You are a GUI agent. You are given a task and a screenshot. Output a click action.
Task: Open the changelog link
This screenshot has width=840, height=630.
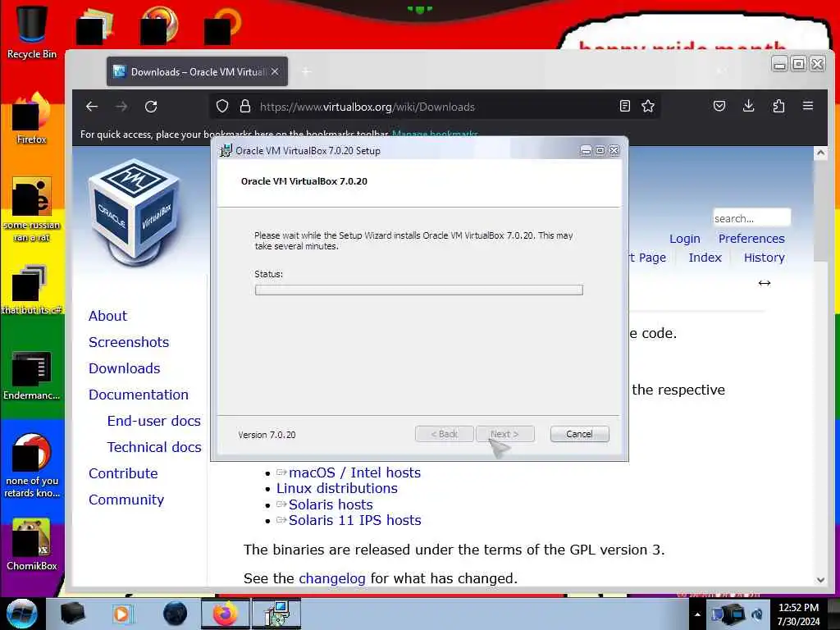(x=332, y=578)
